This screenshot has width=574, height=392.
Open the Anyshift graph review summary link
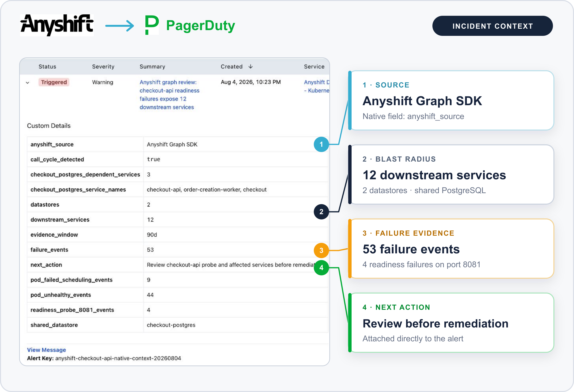pos(169,95)
